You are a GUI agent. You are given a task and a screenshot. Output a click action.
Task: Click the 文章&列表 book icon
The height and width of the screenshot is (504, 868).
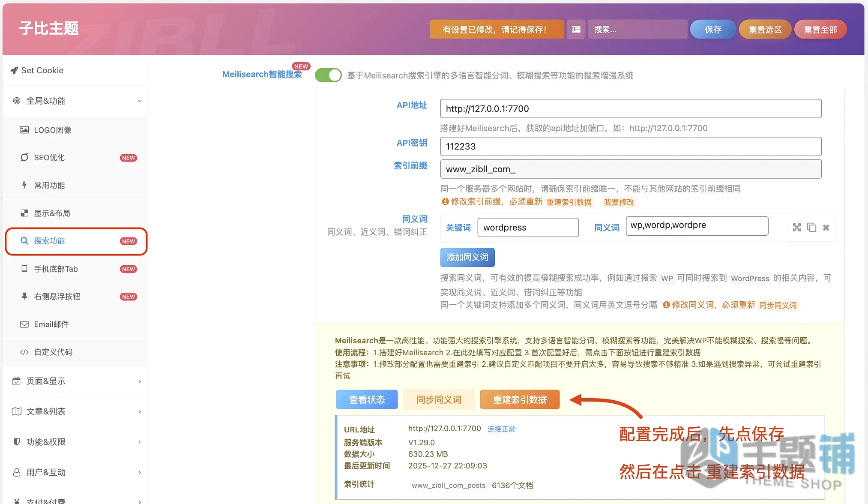(x=16, y=411)
